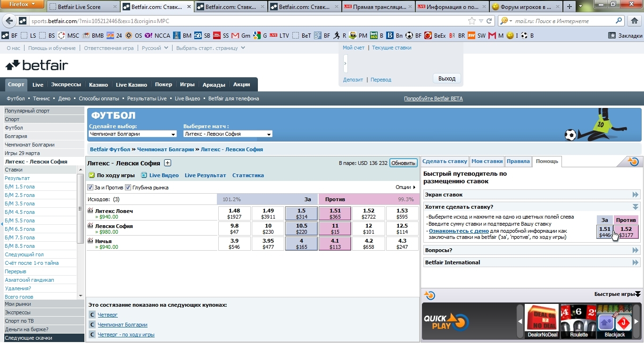644x343 pixels.
Task: Click the plus icon next to match title
Action: (167, 163)
